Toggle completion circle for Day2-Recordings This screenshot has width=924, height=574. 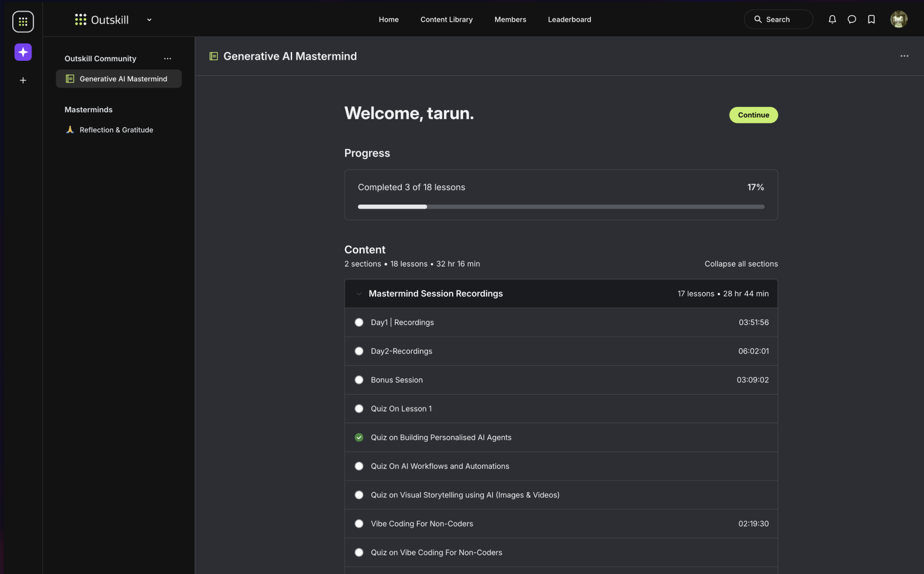coord(359,351)
